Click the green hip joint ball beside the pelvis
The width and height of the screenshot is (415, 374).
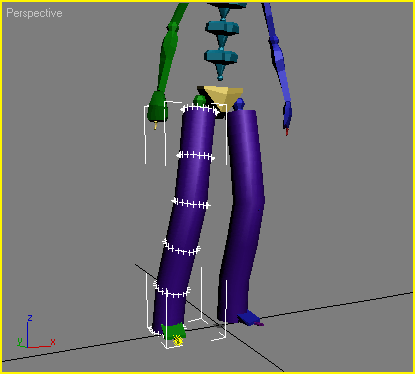pyautogui.click(x=200, y=99)
